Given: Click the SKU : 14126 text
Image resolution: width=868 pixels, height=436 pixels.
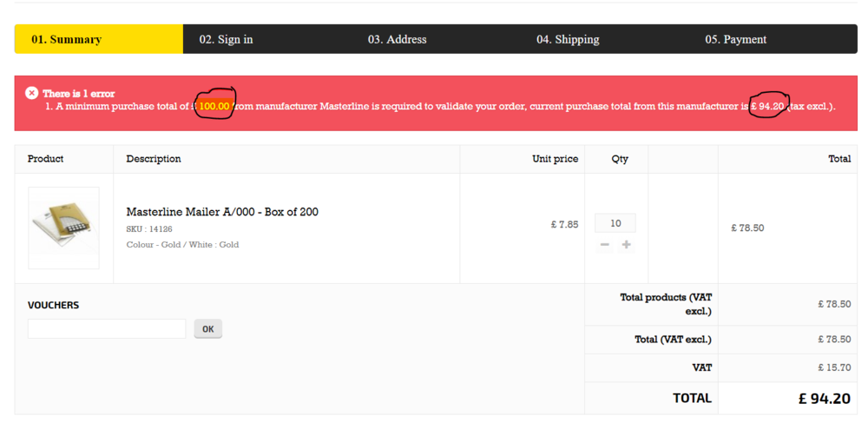Looking at the screenshot, I should coord(149,229).
